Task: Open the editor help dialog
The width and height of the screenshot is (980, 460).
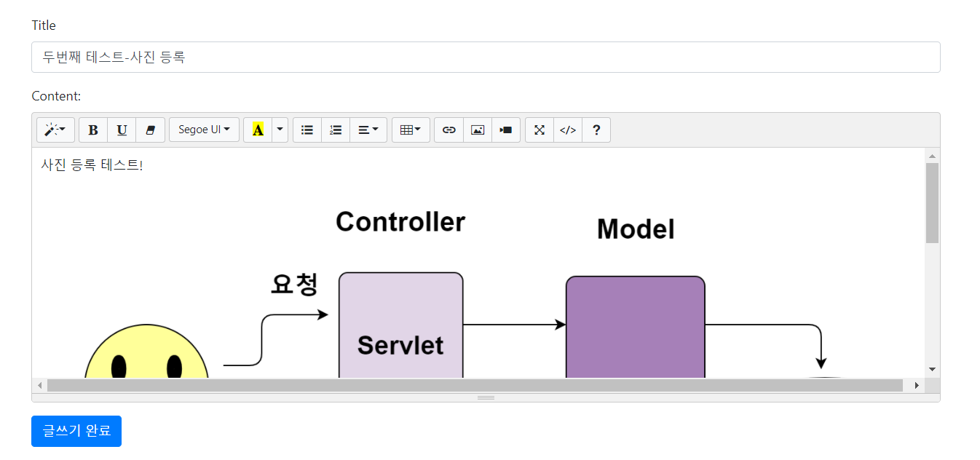Action: coord(596,130)
